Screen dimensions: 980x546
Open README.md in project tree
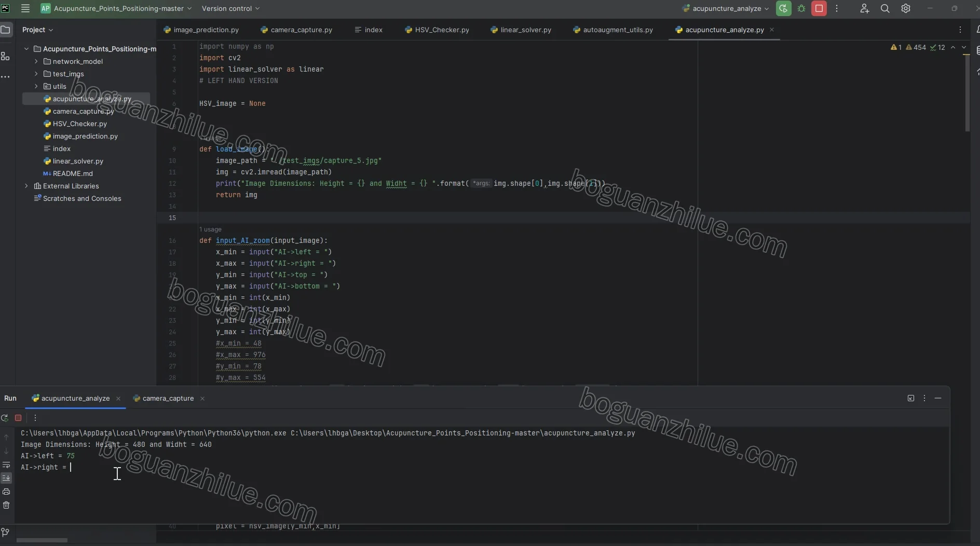[73, 173]
